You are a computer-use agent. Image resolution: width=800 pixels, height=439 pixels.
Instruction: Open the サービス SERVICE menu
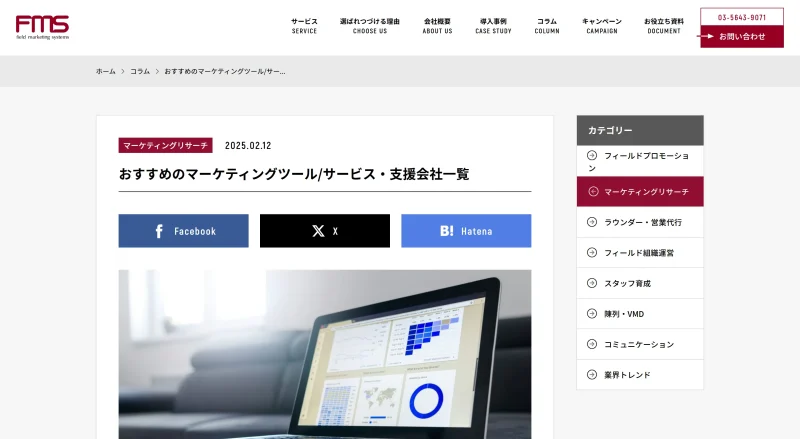coord(304,26)
